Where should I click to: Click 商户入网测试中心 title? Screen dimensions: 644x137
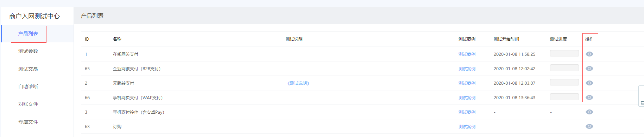34,16
